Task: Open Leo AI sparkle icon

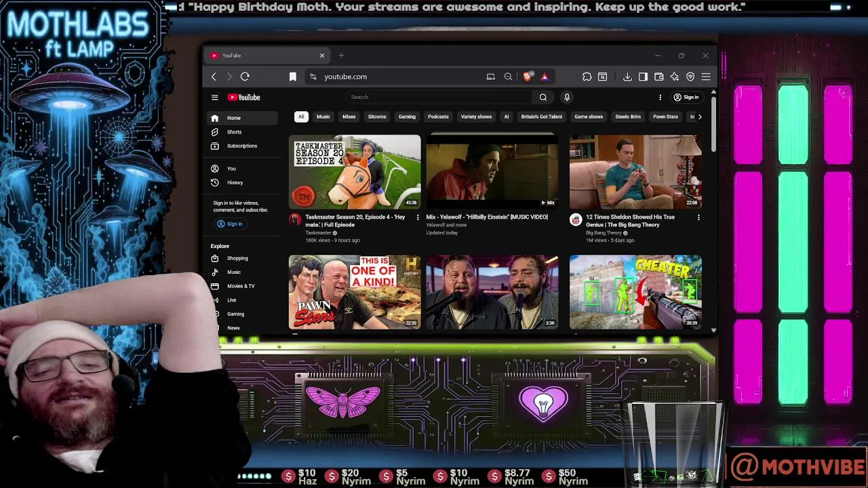Action: coord(674,77)
